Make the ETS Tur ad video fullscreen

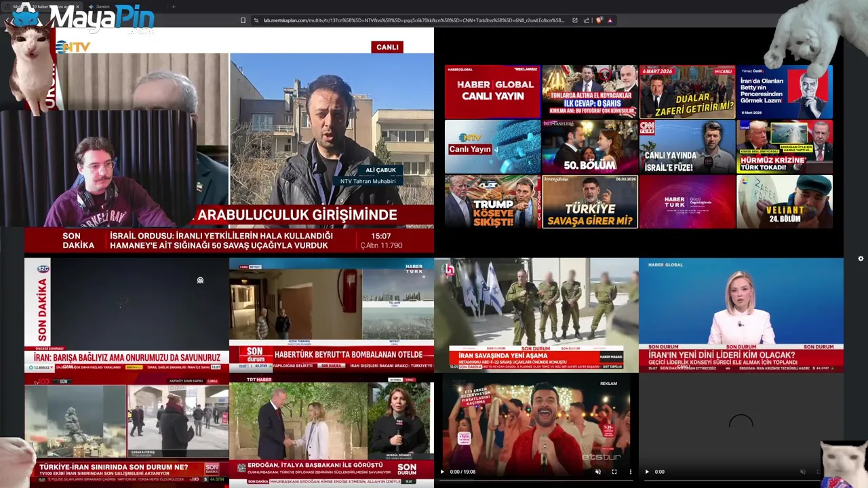[x=614, y=472]
